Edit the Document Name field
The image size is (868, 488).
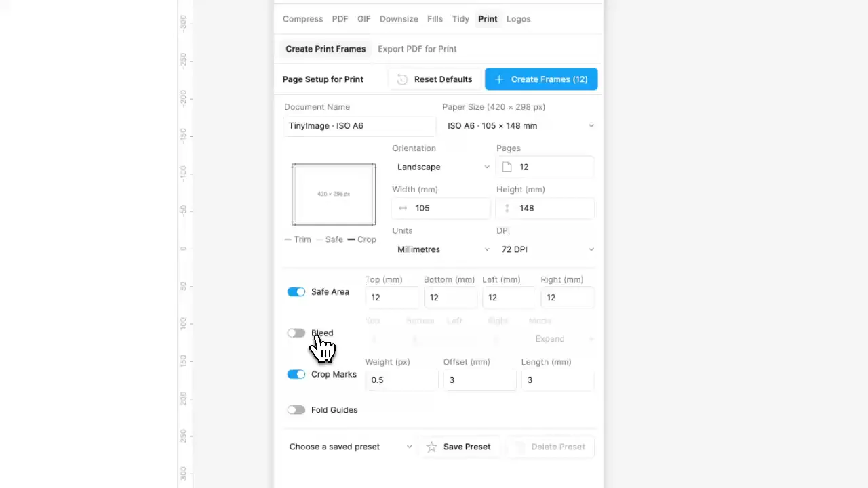click(359, 125)
